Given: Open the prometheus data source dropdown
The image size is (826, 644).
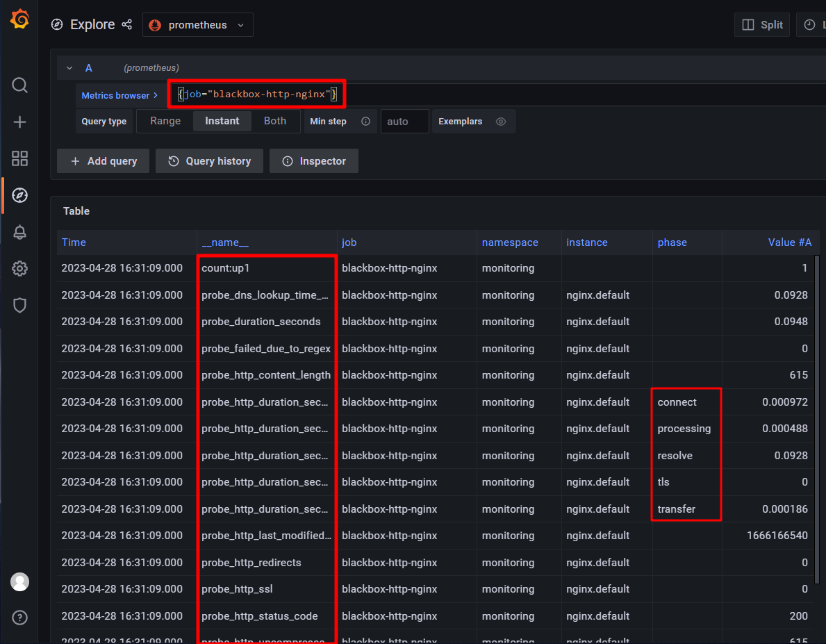Looking at the screenshot, I should [198, 25].
